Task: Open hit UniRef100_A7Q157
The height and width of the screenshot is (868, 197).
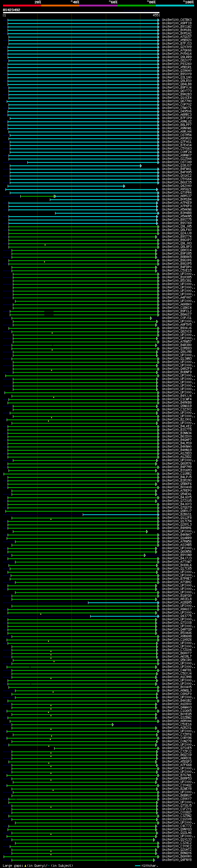Action: pos(177,37)
